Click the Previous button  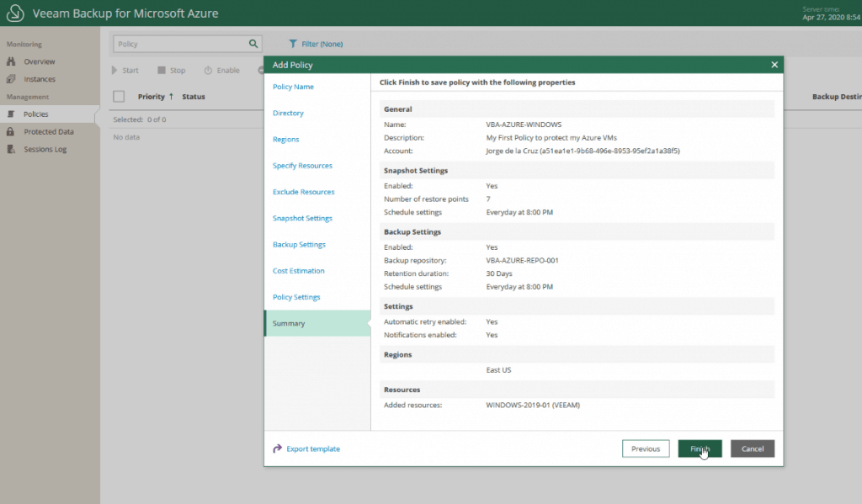(x=646, y=448)
